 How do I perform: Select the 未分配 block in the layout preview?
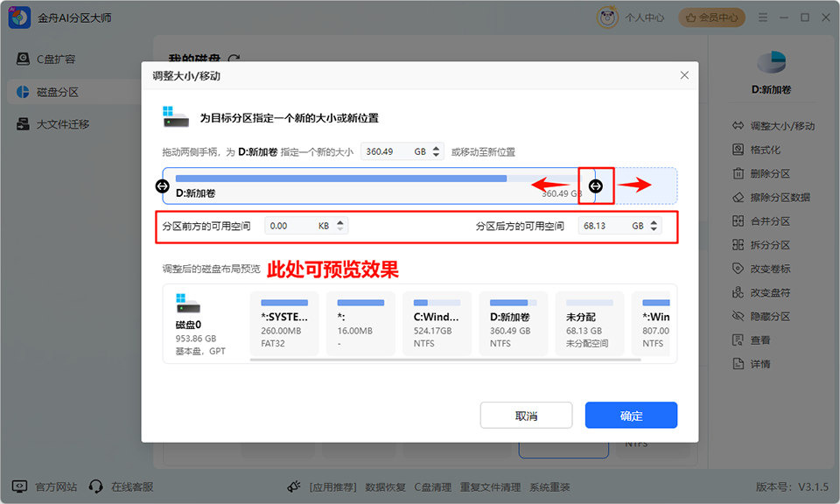(x=589, y=324)
